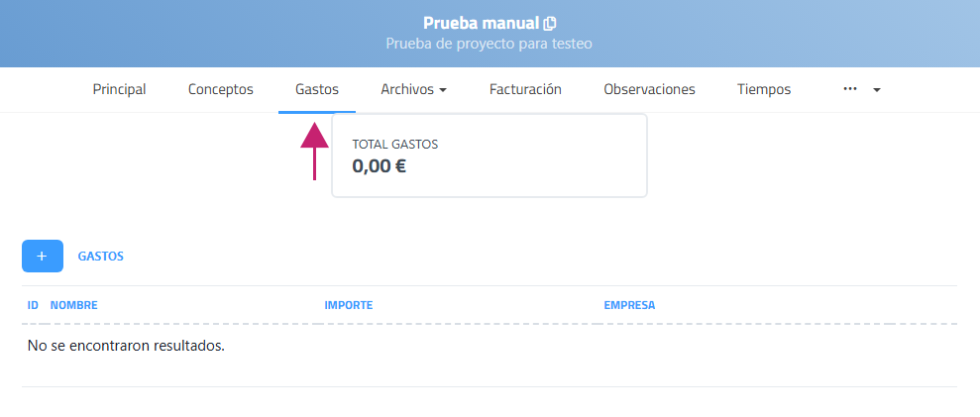Click the blue GASTOS section label
This screenshot has width=980, height=417.
[101, 256]
